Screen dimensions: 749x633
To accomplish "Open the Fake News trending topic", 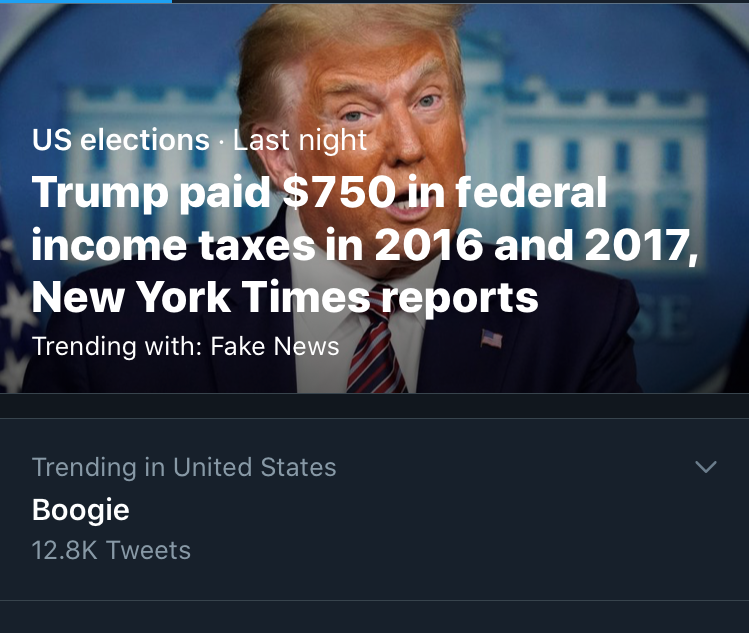I will [x=275, y=346].
